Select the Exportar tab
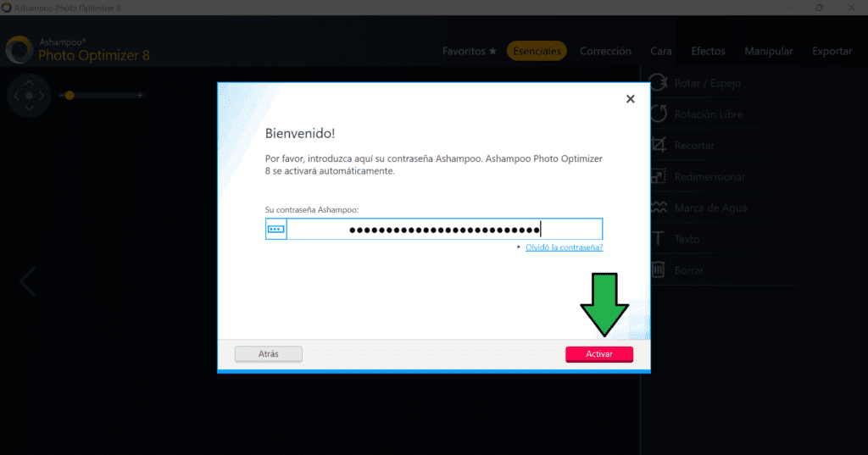868x455 pixels. click(x=832, y=51)
